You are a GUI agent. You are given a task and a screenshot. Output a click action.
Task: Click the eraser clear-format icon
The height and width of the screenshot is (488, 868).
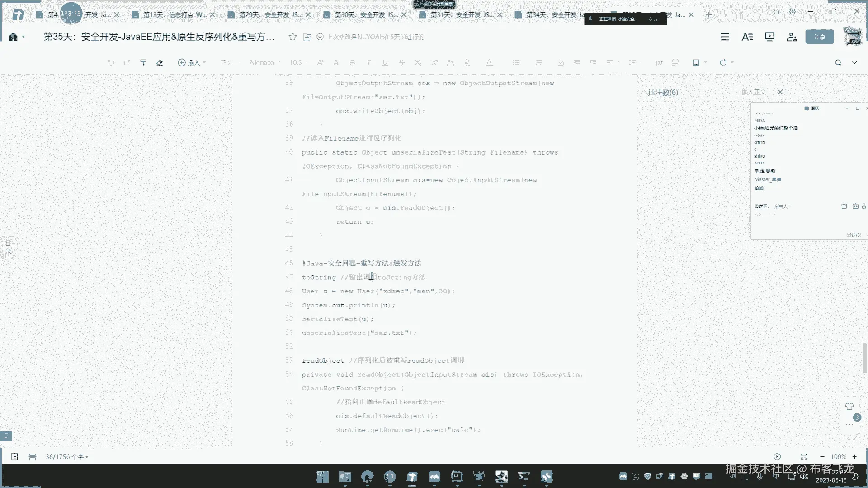(x=160, y=62)
